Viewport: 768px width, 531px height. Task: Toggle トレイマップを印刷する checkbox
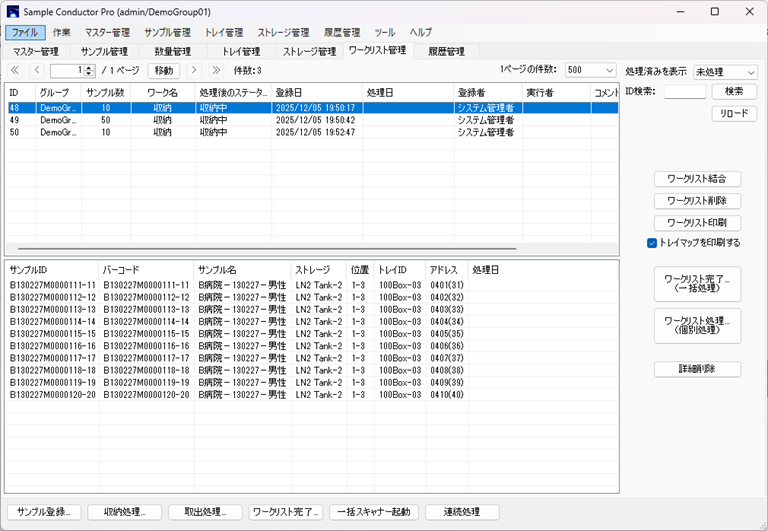(652, 243)
